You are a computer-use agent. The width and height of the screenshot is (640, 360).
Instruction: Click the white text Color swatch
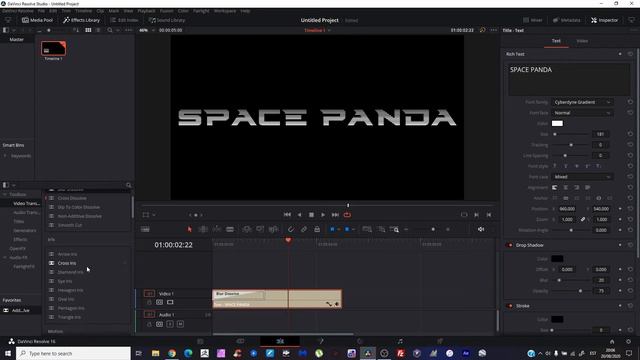pyautogui.click(x=557, y=123)
